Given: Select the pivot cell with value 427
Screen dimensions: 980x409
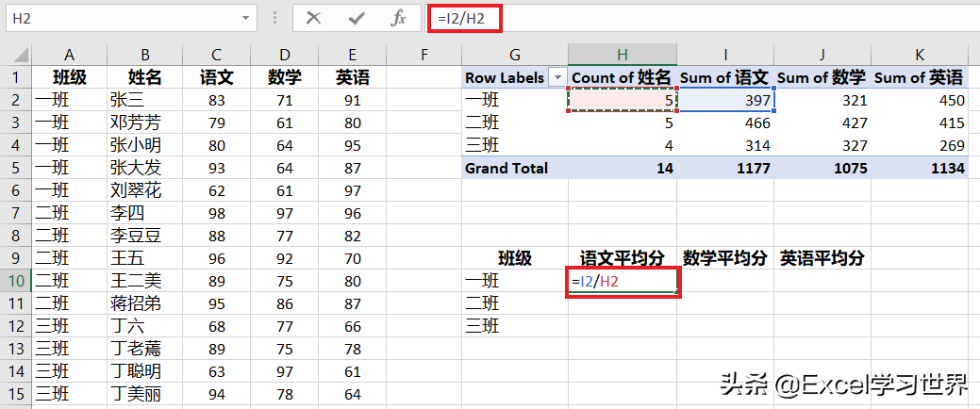Looking at the screenshot, I should (822, 123).
